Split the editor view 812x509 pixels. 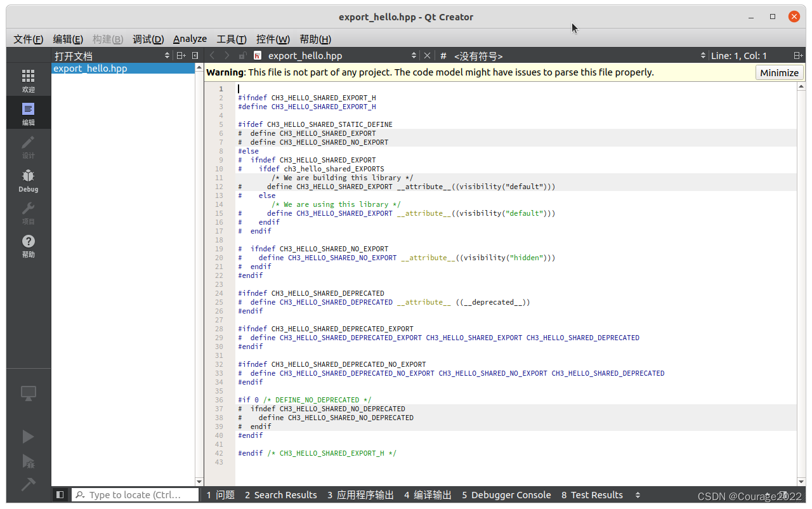tap(798, 56)
